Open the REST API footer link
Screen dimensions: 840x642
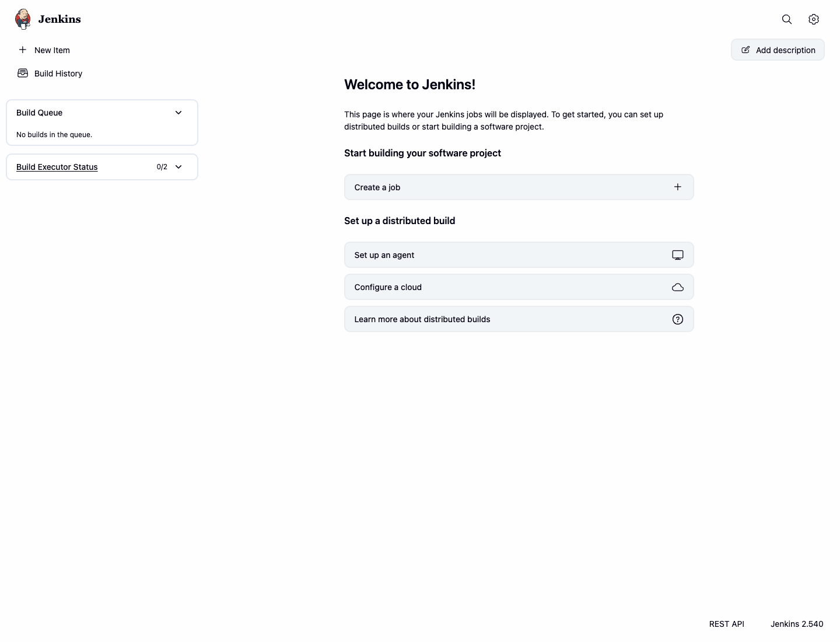(x=727, y=624)
